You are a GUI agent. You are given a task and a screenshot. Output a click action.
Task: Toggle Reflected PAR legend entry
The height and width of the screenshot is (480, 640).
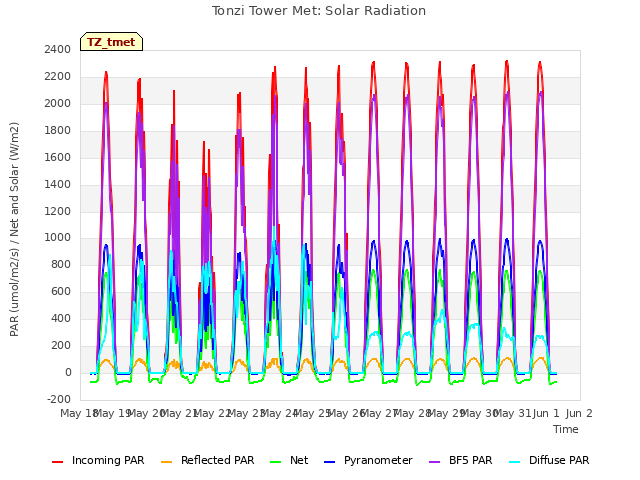pos(207,460)
